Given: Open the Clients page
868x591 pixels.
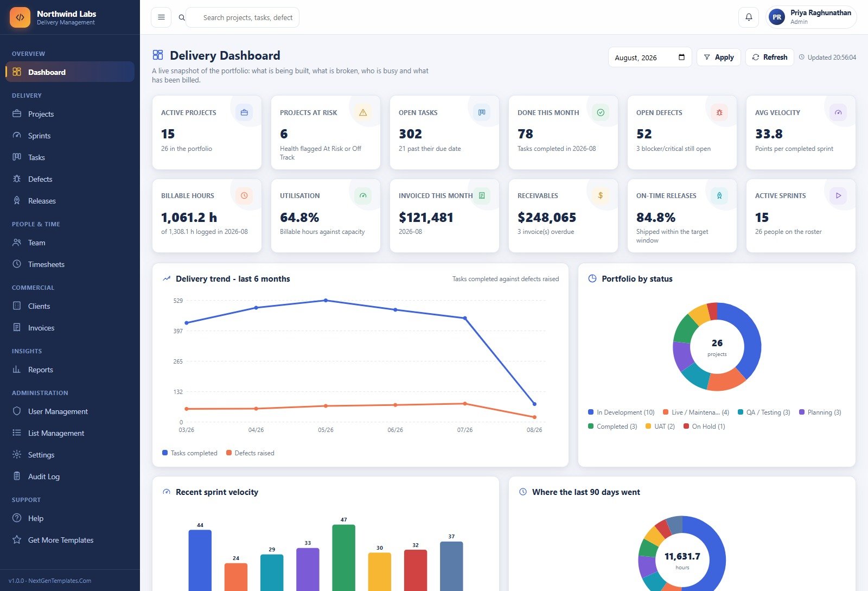Looking at the screenshot, I should 70,306.
